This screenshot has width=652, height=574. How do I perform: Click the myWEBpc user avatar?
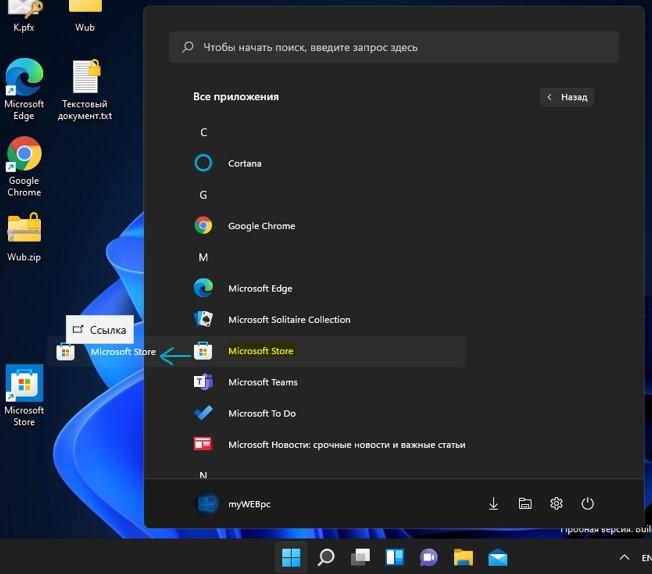[207, 504]
